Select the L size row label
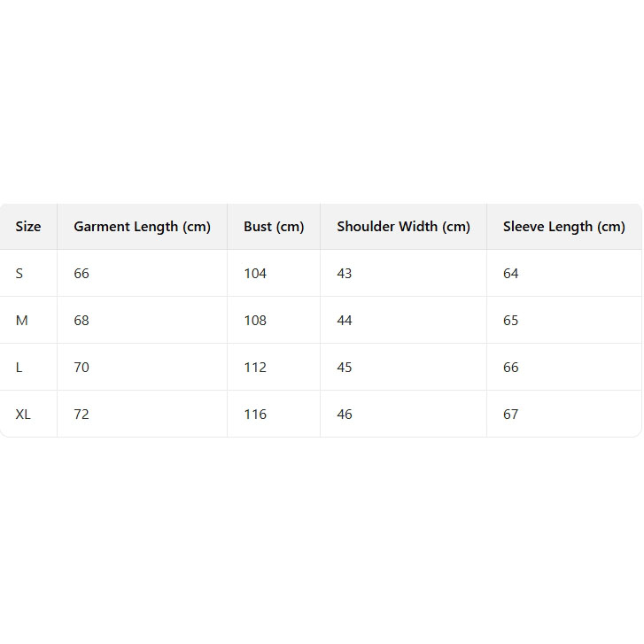644x644 pixels. [x=19, y=368]
